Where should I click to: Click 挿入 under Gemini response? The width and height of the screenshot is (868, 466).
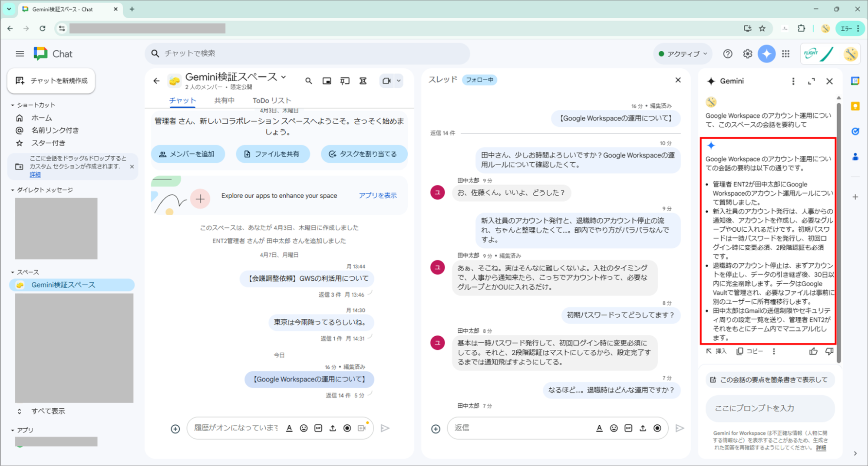[x=716, y=351]
